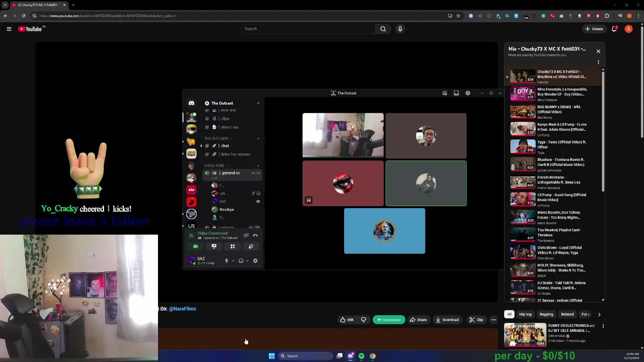Start an activity in Discord voice
Image resolution: width=644 pixels, height=362 pixels.
tap(232, 246)
